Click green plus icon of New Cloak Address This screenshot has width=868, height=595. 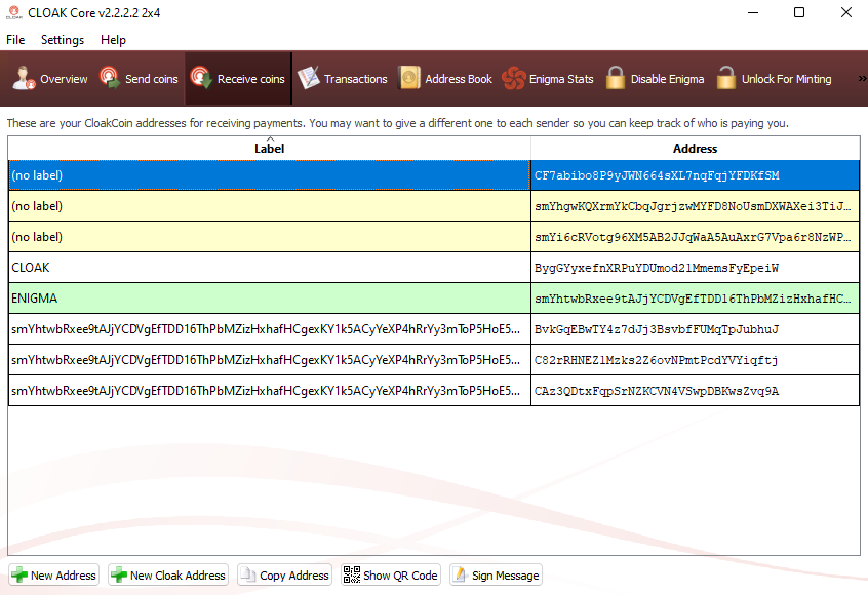pyautogui.click(x=119, y=575)
